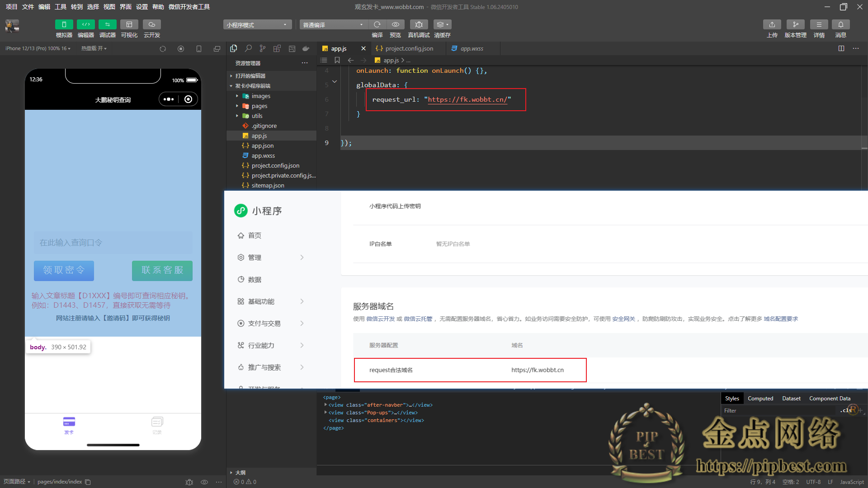Click the 领取密令 button in simulator

click(x=64, y=270)
